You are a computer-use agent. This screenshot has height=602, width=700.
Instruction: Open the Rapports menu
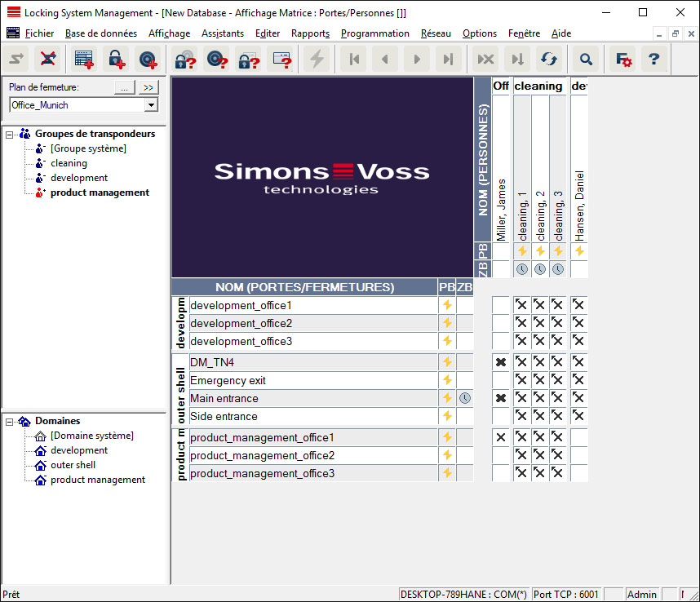[310, 33]
